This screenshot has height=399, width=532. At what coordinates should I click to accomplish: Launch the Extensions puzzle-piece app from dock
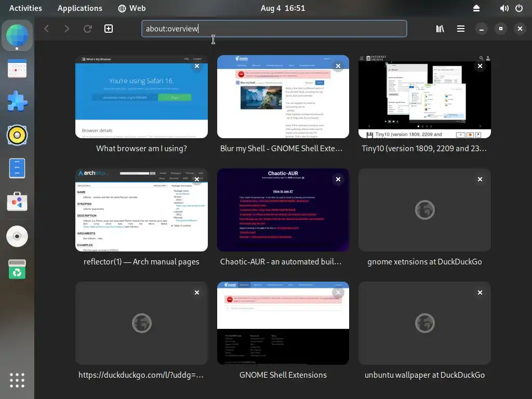[17, 101]
